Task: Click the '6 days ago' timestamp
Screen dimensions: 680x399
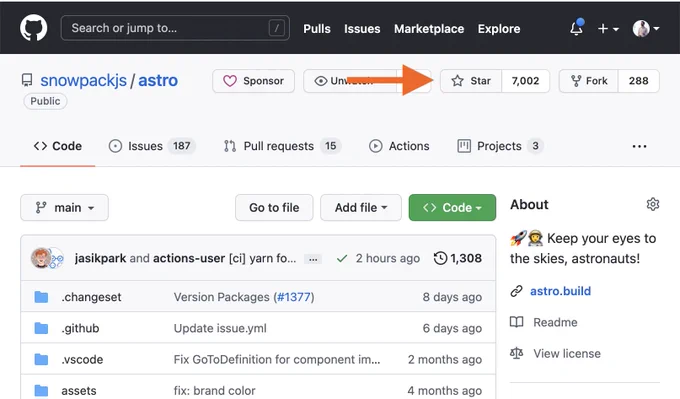Action: click(x=452, y=328)
